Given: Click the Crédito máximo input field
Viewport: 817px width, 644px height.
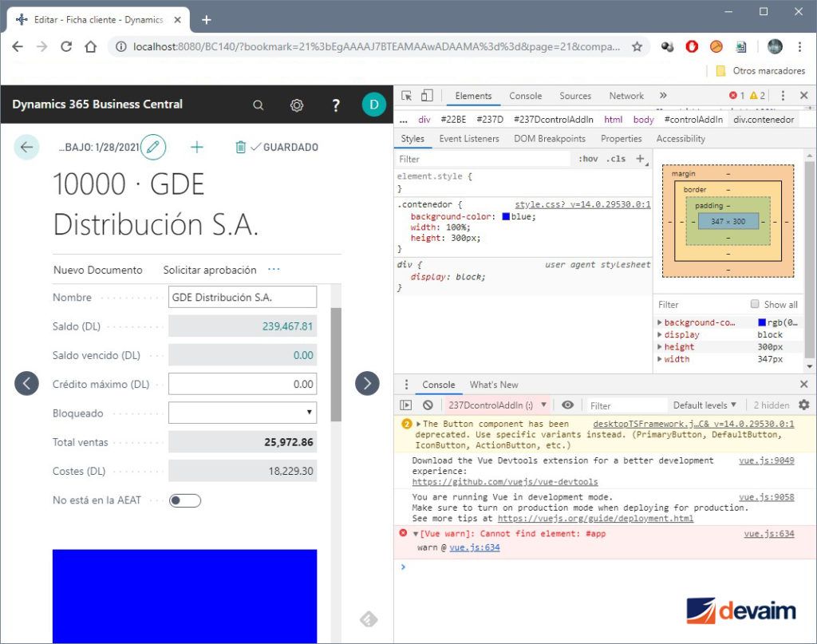Looking at the screenshot, I should pos(243,384).
